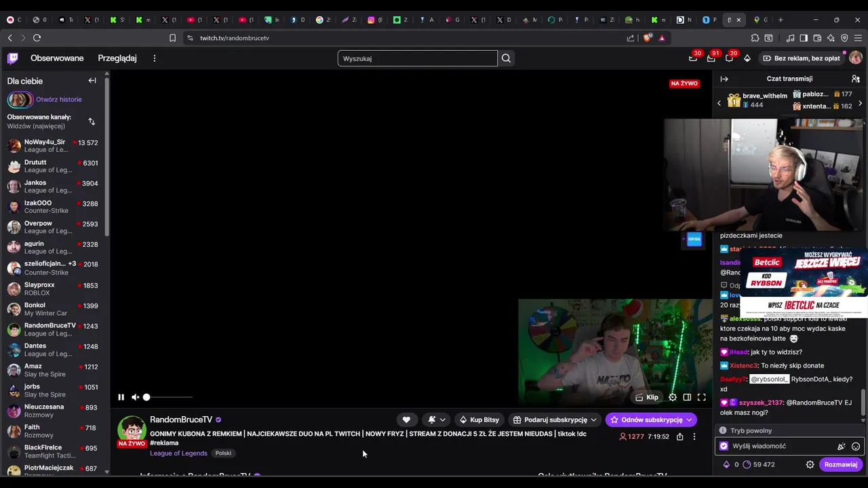This screenshot has width=868, height=488.
Task: Bookmark the page in address bar
Action: point(172,38)
